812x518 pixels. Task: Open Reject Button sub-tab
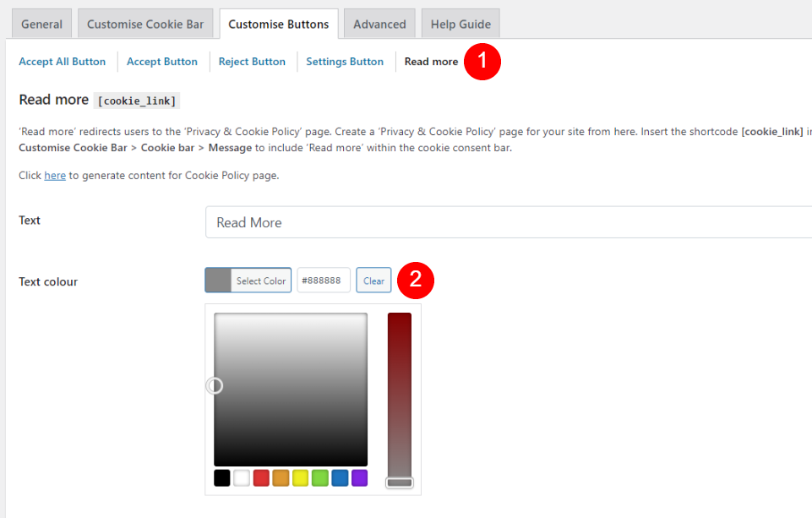252,62
